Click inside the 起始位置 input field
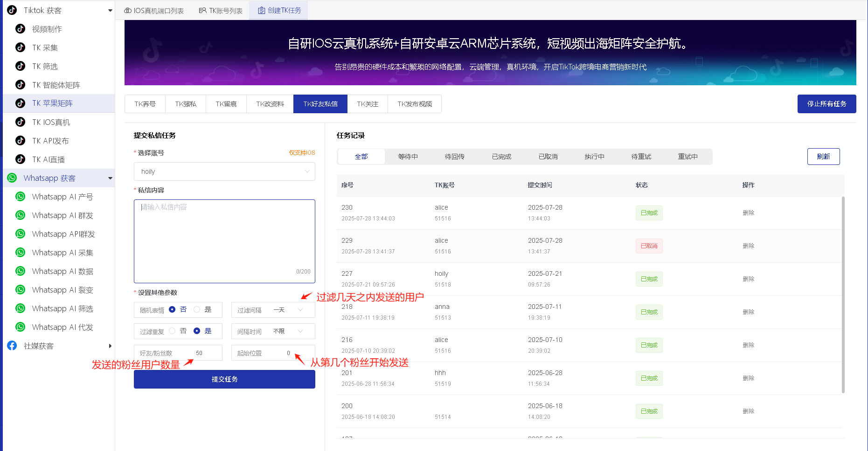The width and height of the screenshot is (868, 451). click(x=280, y=353)
